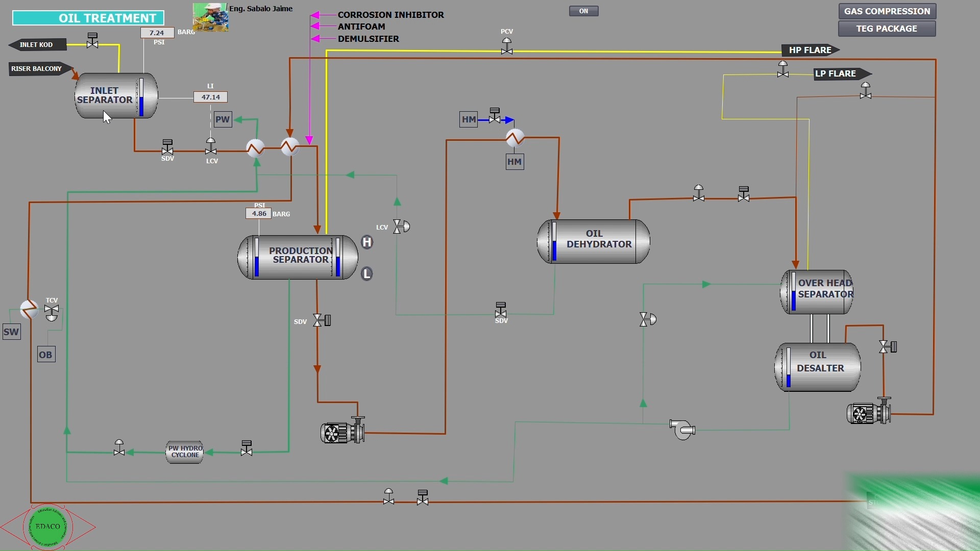Click the LCV valve near Inlet Separator

click(x=211, y=146)
